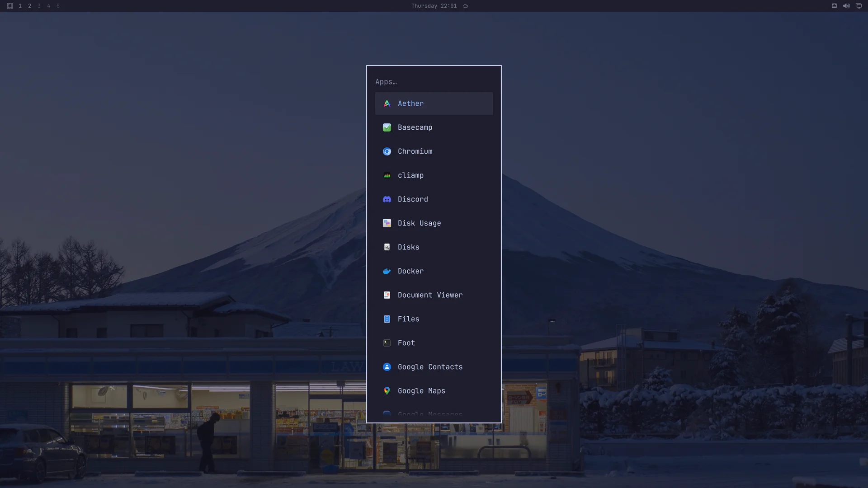Launch Disk Usage analyzer icon
This screenshot has width=868, height=488.
(387, 223)
